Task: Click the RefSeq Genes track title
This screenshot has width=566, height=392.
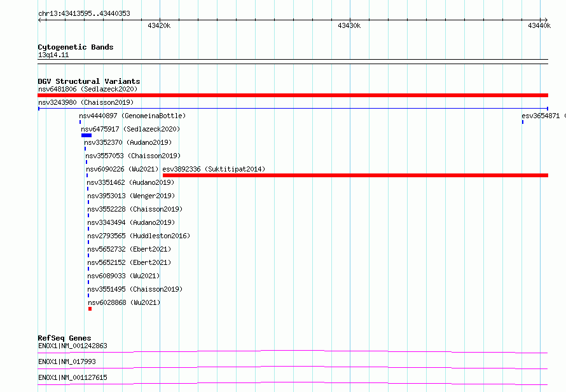Action: [64, 338]
